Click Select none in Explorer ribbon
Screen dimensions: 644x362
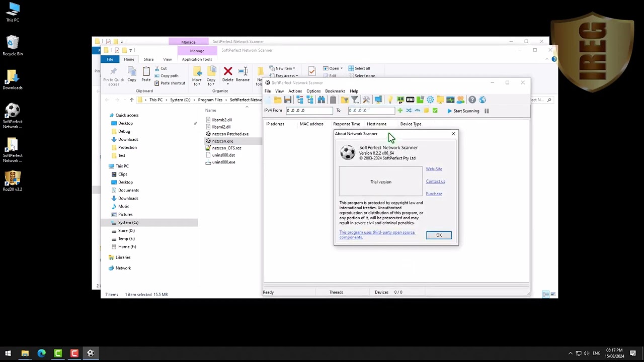[361, 76]
